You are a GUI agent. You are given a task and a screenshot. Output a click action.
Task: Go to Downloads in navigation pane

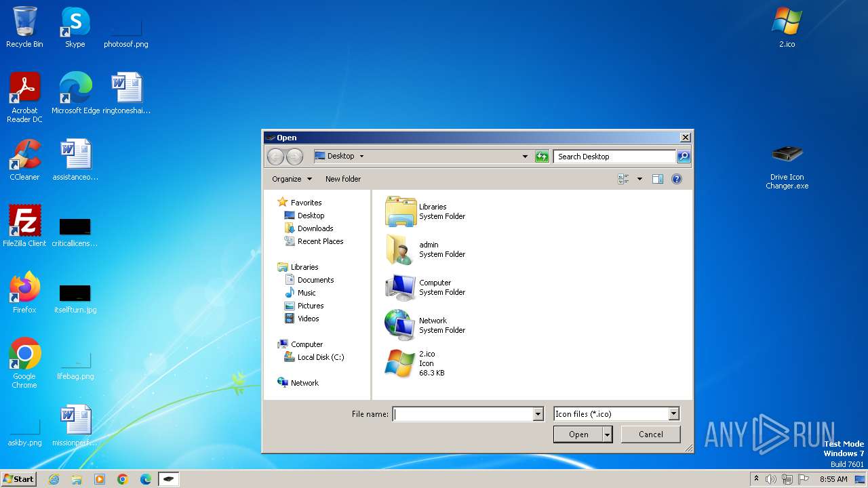pos(309,228)
